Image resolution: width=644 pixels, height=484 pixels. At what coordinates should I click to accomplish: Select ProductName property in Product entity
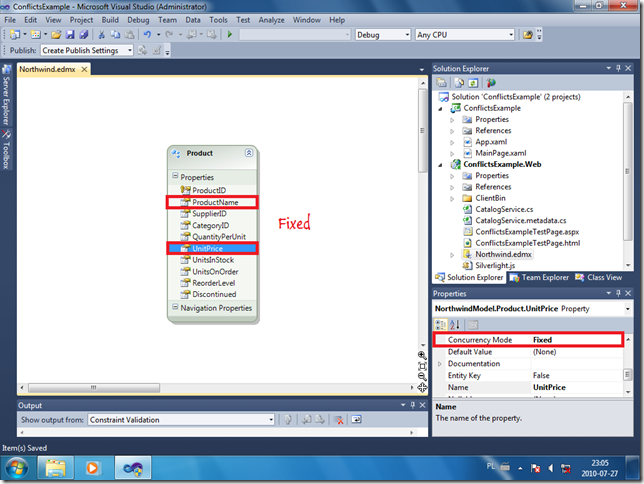pos(214,202)
